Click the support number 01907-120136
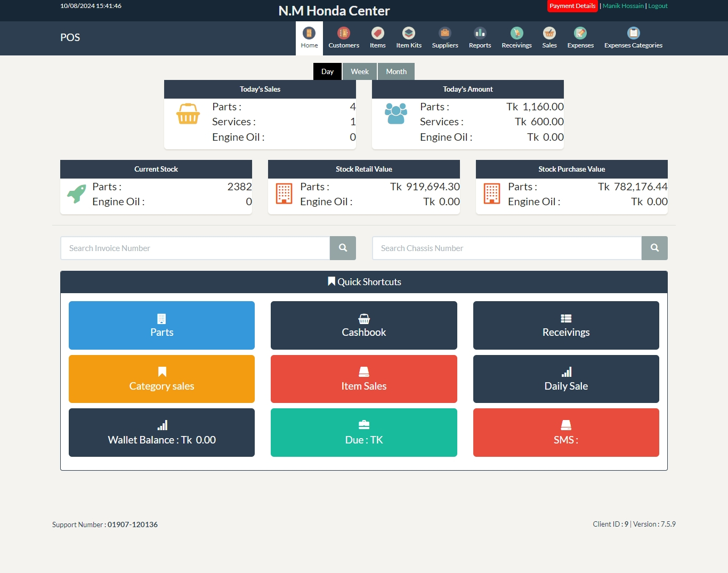Viewport: 728px width, 573px height. coord(133,524)
